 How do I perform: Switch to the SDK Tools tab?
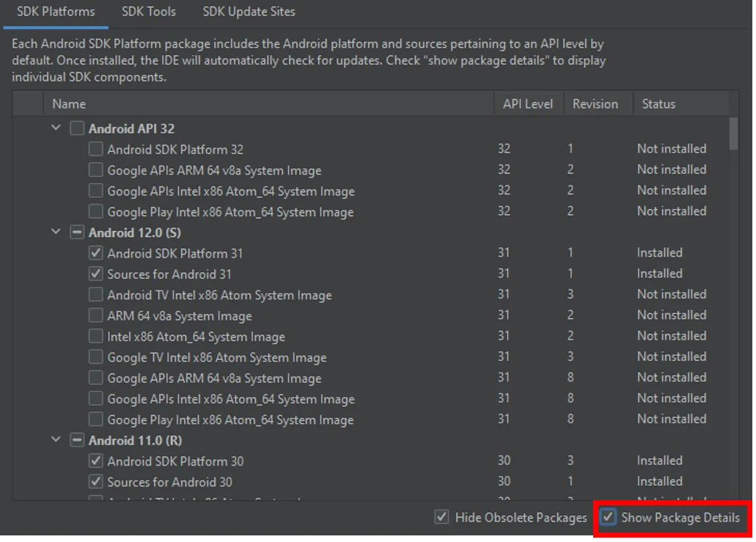(x=148, y=12)
